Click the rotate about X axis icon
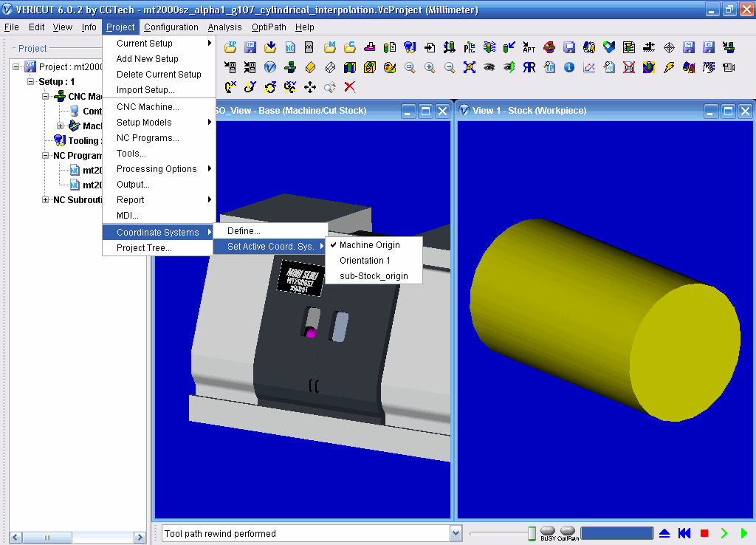The image size is (756, 545). click(230, 87)
